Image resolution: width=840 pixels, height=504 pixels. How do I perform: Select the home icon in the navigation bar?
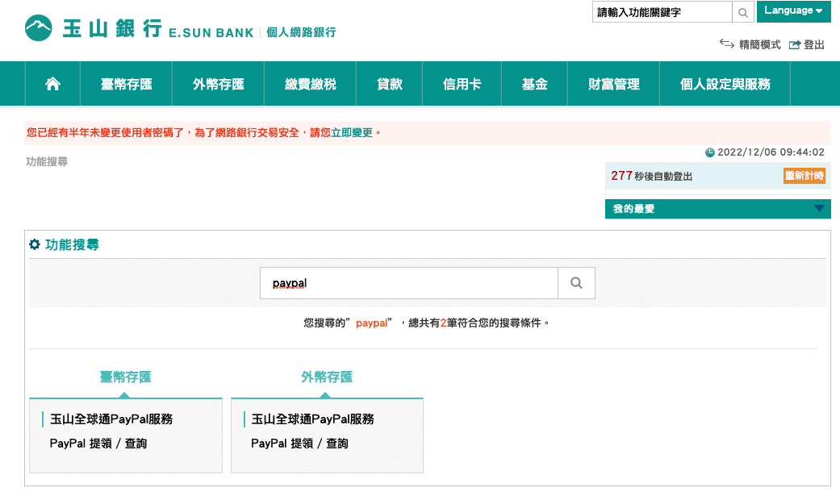52,83
